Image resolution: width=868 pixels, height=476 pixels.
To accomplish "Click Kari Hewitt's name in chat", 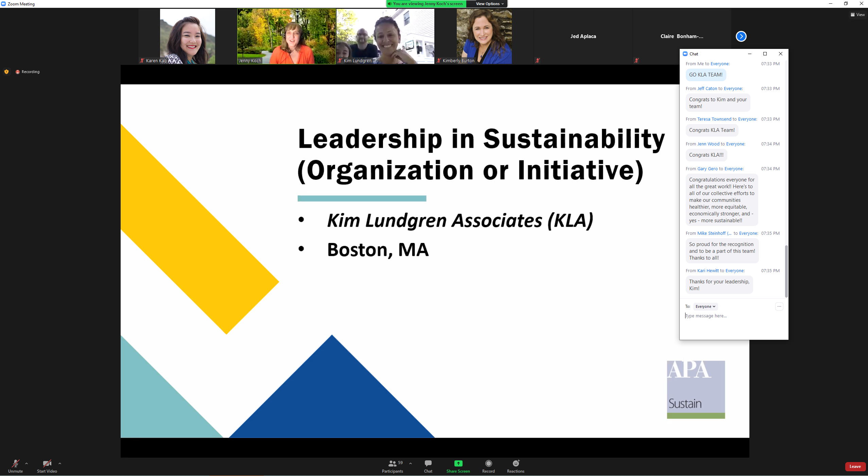I will click(x=708, y=271).
